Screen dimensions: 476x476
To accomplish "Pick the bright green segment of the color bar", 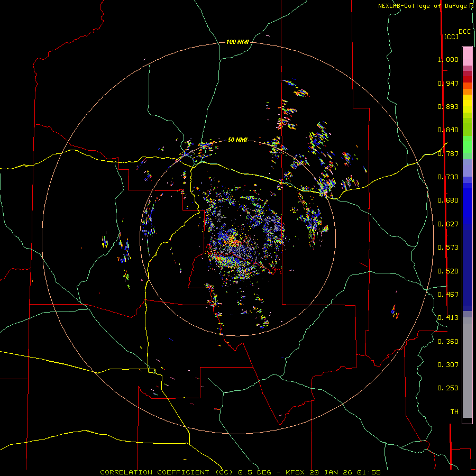I will pyautogui.click(x=467, y=144).
